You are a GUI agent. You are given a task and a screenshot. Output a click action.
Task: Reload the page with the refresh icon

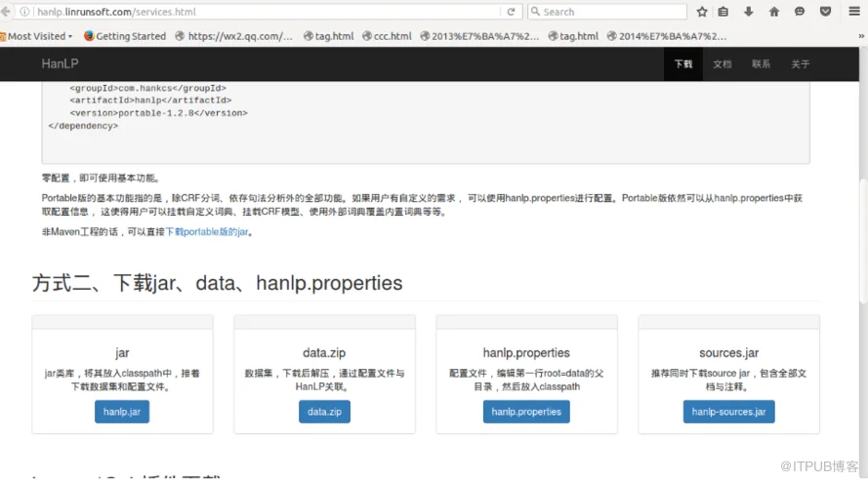click(x=511, y=12)
